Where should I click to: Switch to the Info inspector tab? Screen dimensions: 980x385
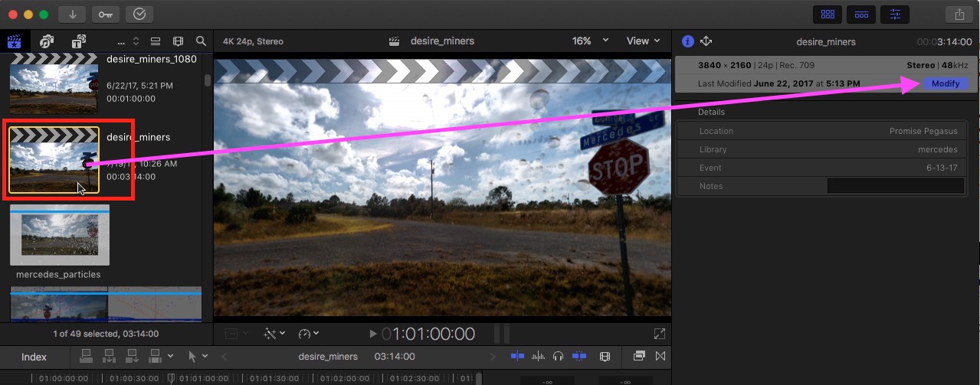point(687,41)
